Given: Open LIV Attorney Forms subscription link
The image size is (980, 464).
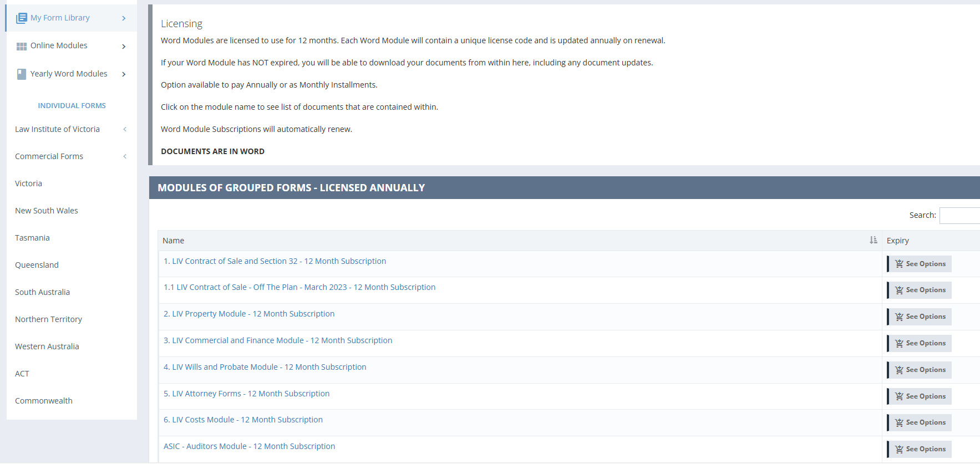Looking at the screenshot, I should [x=246, y=394].
